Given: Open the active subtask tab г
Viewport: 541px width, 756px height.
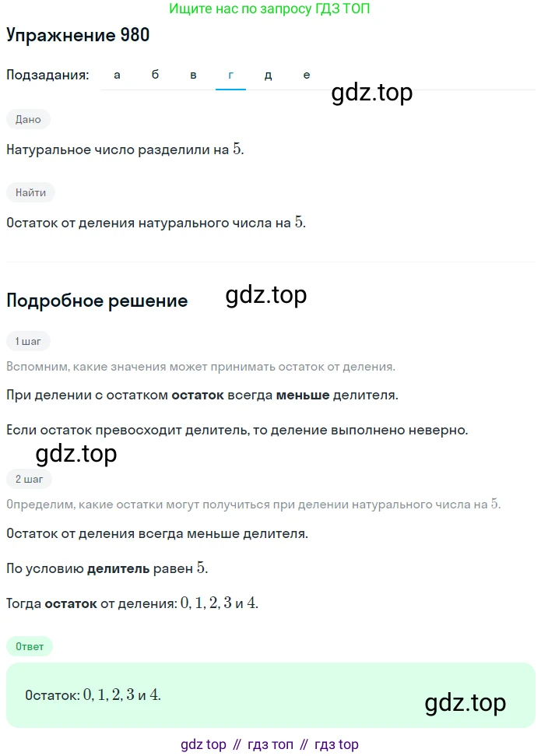Looking at the screenshot, I should pyautogui.click(x=230, y=76).
